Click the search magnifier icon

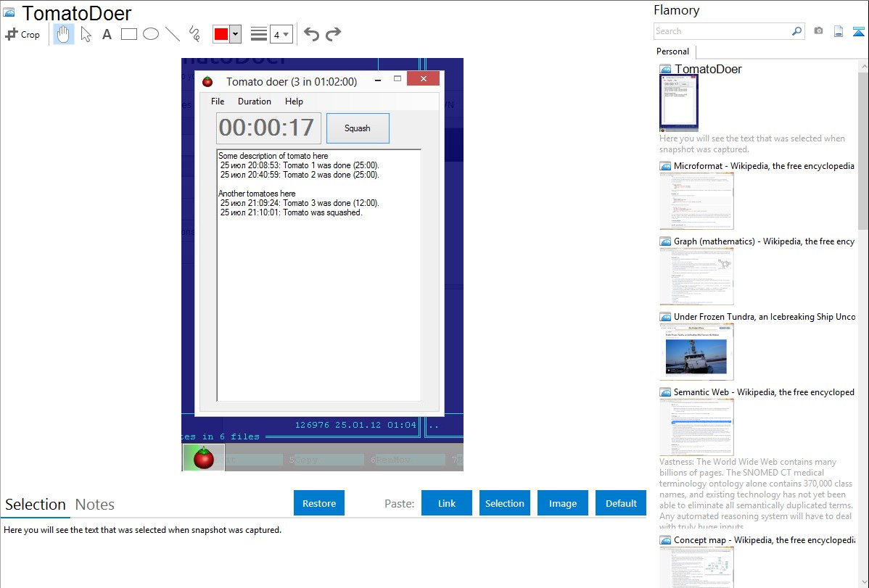tap(797, 31)
